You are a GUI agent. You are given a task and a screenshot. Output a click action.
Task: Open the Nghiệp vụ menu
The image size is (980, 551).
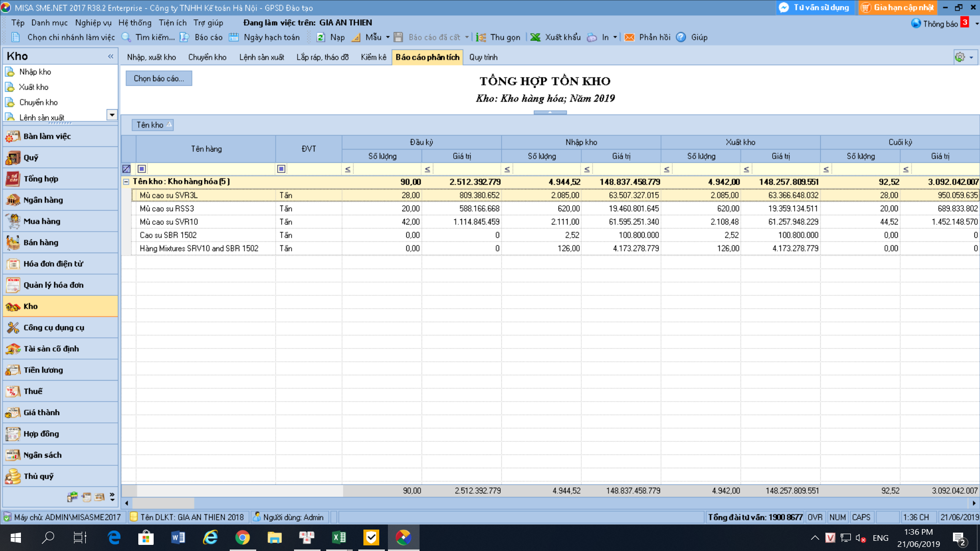click(x=93, y=22)
